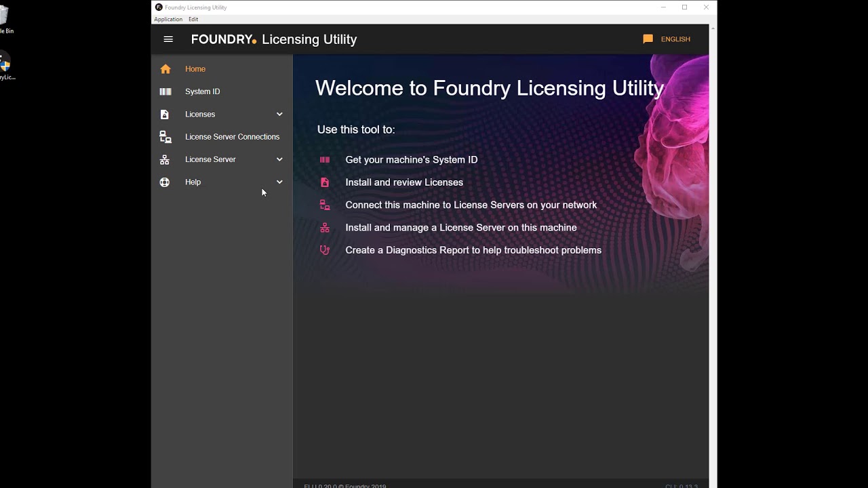Expand the License Server section chevron
The image size is (868, 488).
pos(279,160)
